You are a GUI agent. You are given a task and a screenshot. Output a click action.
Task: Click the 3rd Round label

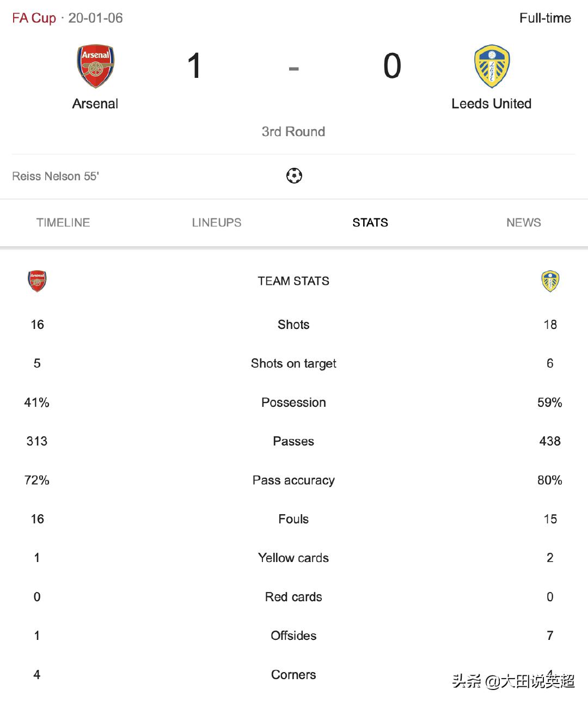(x=293, y=132)
